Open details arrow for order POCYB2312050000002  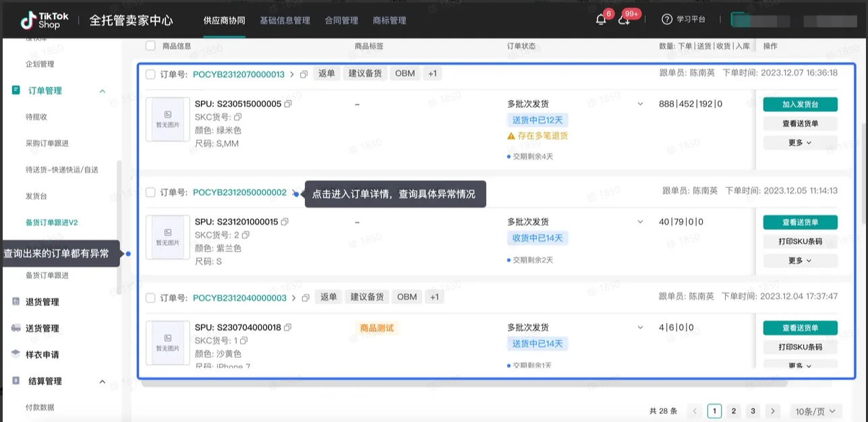[293, 193]
